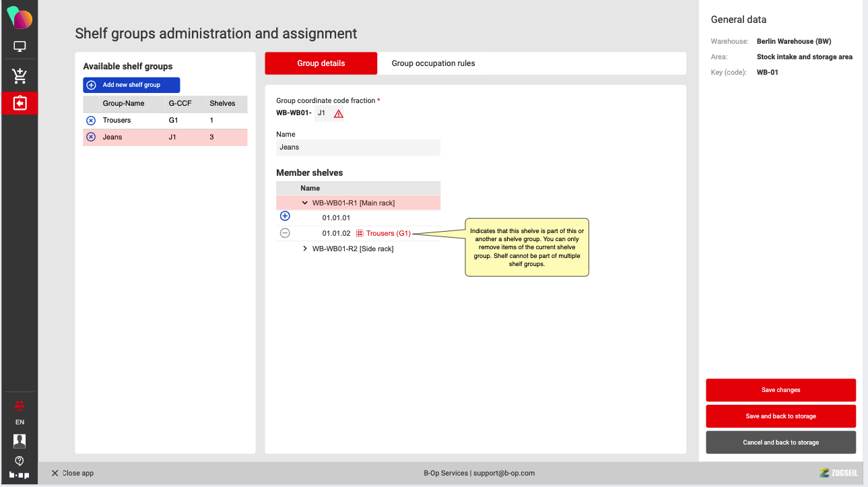Click the monitor icon in left sidebar
The height and width of the screenshot is (487, 868).
click(20, 47)
